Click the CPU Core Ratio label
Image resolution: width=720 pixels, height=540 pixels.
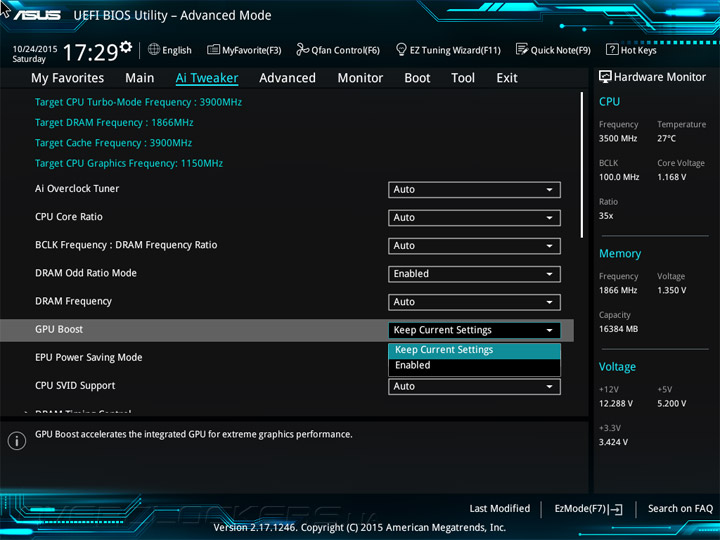click(x=68, y=217)
